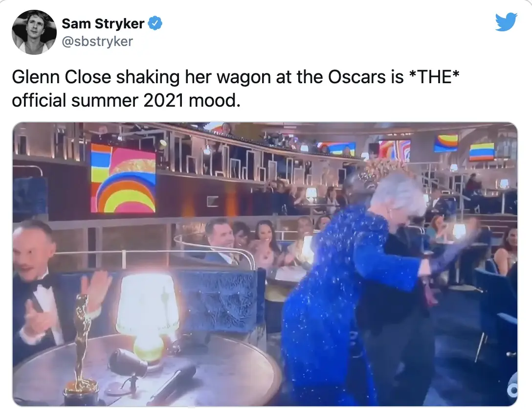Image resolution: width=532 pixels, height=415 pixels.
Task: Click the "*THE*" text in tweet
Action: pyautogui.click(x=435, y=76)
